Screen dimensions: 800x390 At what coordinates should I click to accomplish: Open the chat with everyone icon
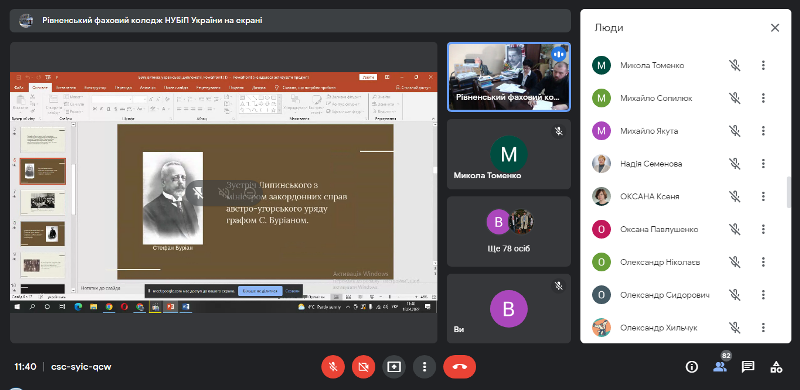click(x=748, y=367)
